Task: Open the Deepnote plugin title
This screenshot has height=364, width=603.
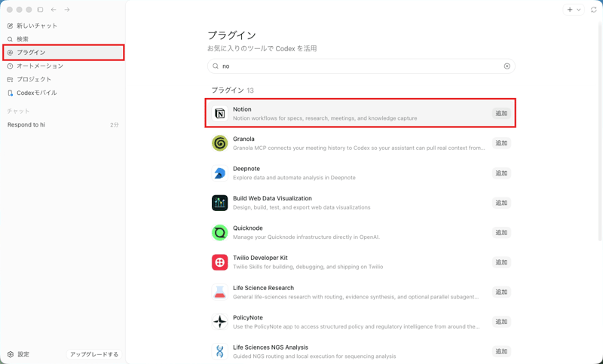Action: point(246,169)
